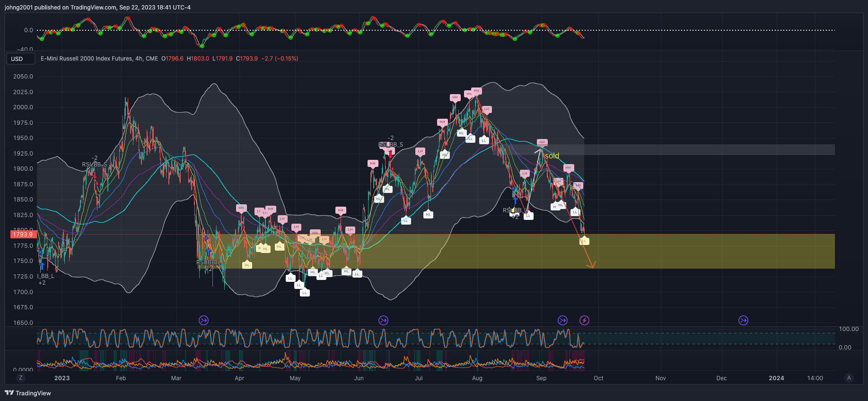Click the RSI_BB_S −2 signal label in mid-June
Image resolution: width=868 pixels, height=401 pixels.
(x=391, y=142)
